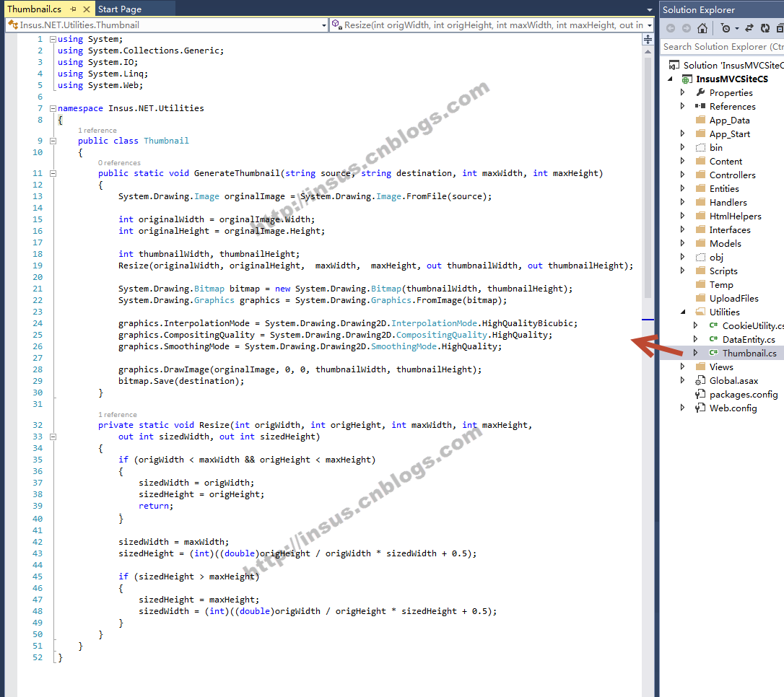Refresh the Solution Explorer tree
Image resolution: width=784 pixels, height=697 pixels.
coord(765,28)
